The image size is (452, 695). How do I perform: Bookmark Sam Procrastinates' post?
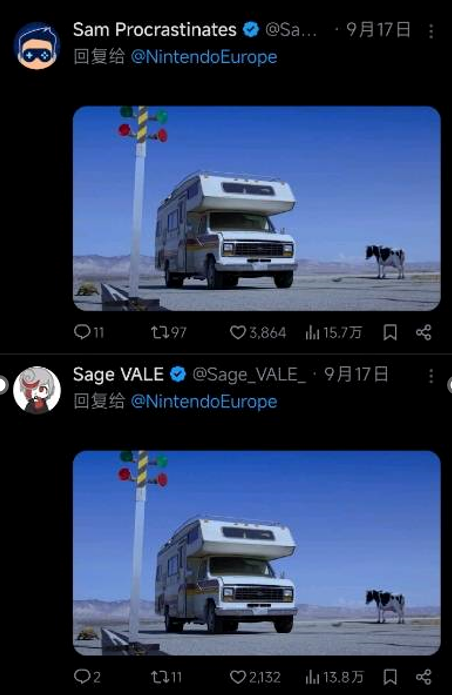[390, 332]
